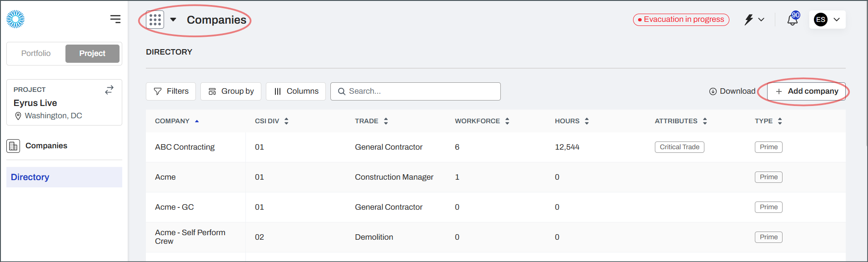This screenshot has width=868, height=262.
Task: Switch to Project view
Action: coord(92,54)
